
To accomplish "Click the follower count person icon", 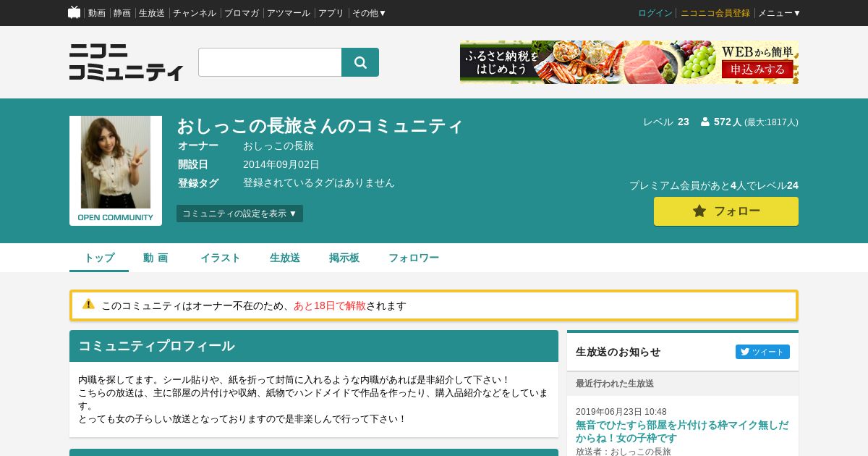I will click(x=705, y=122).
